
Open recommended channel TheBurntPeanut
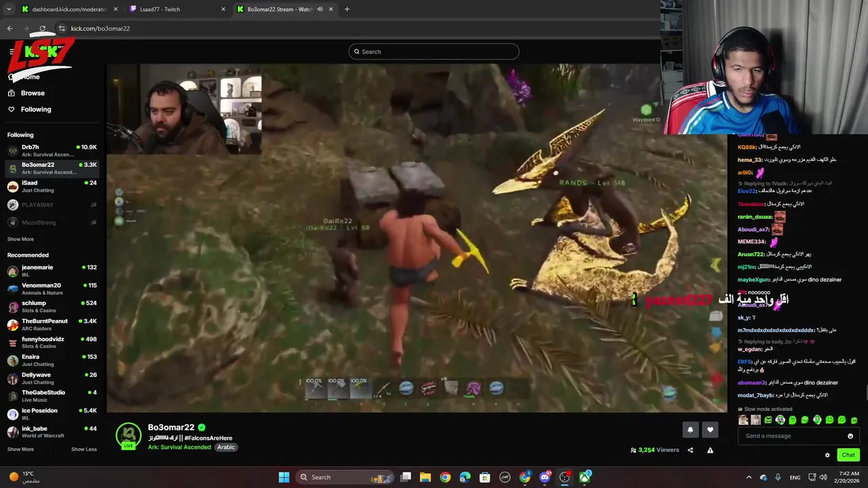click(52, 325)
